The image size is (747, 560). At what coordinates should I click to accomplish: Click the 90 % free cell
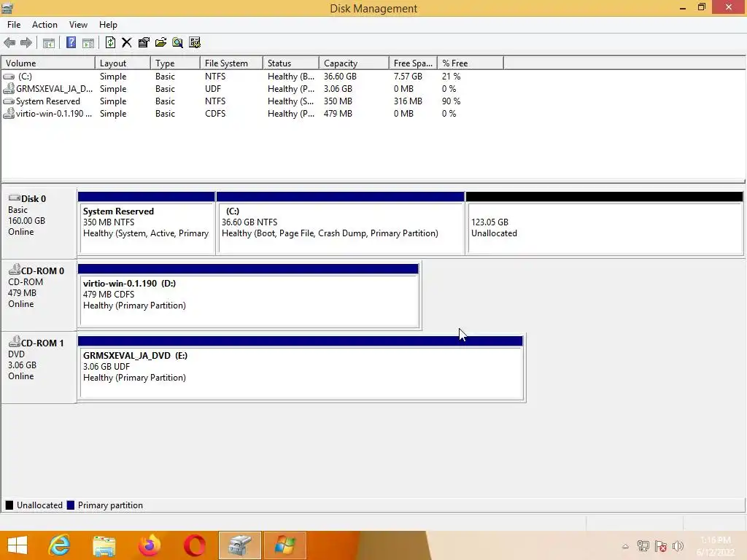point(451,101)
